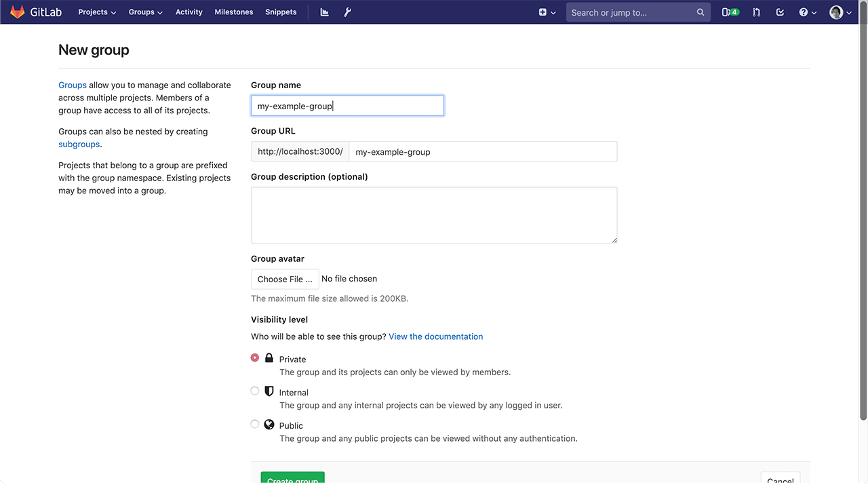Click the help question mark icon

click(804, 12)
